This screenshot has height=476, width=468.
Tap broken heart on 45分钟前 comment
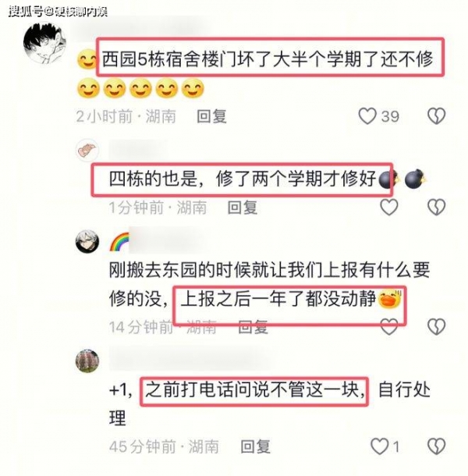point(437,446)
